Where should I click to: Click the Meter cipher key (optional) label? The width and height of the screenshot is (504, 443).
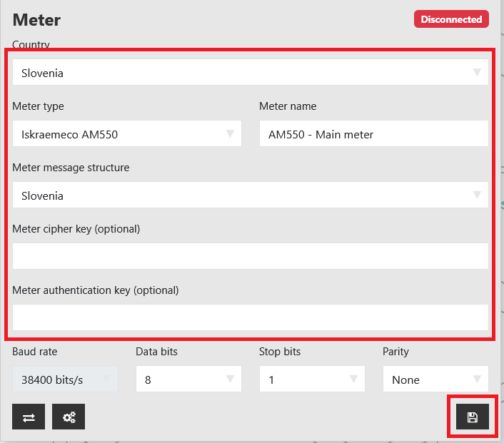pos(76,229)
